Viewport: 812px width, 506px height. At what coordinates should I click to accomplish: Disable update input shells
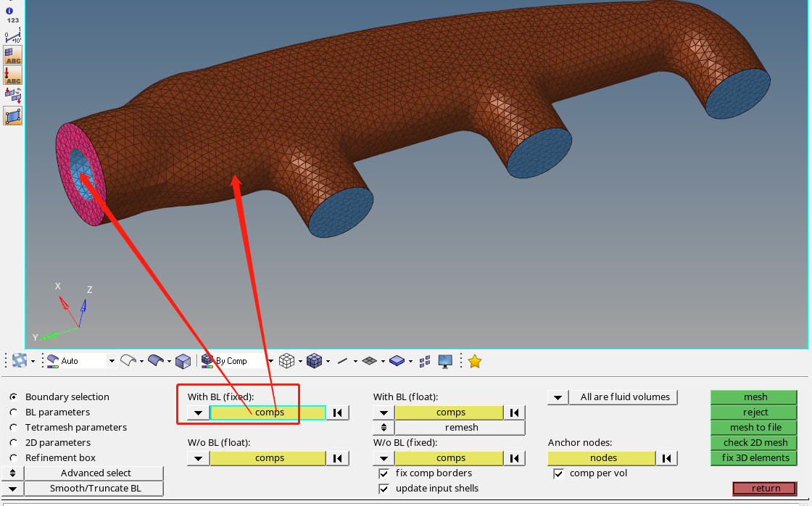pyautogui.click(x=384, y=489)
